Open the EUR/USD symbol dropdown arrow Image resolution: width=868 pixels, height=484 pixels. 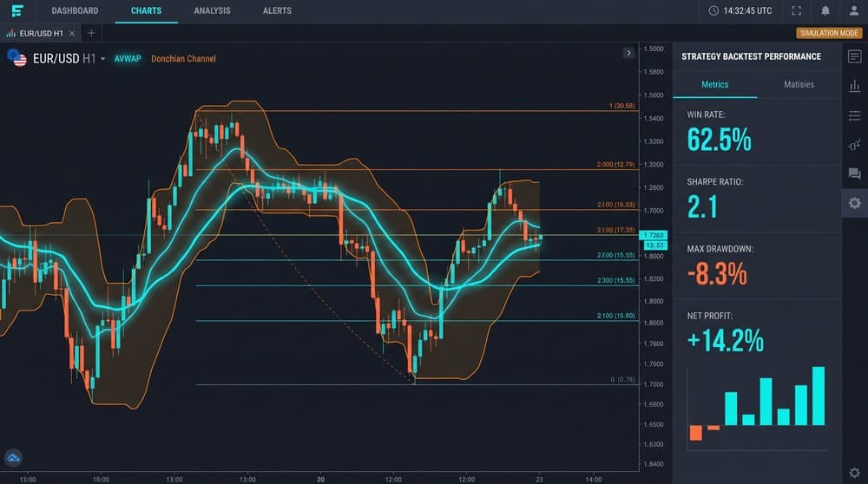point(103,59)
